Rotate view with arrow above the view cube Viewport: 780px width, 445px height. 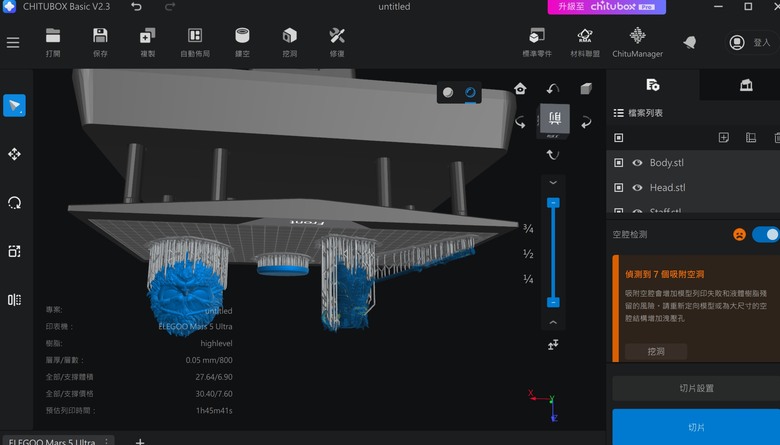[553, 89]
